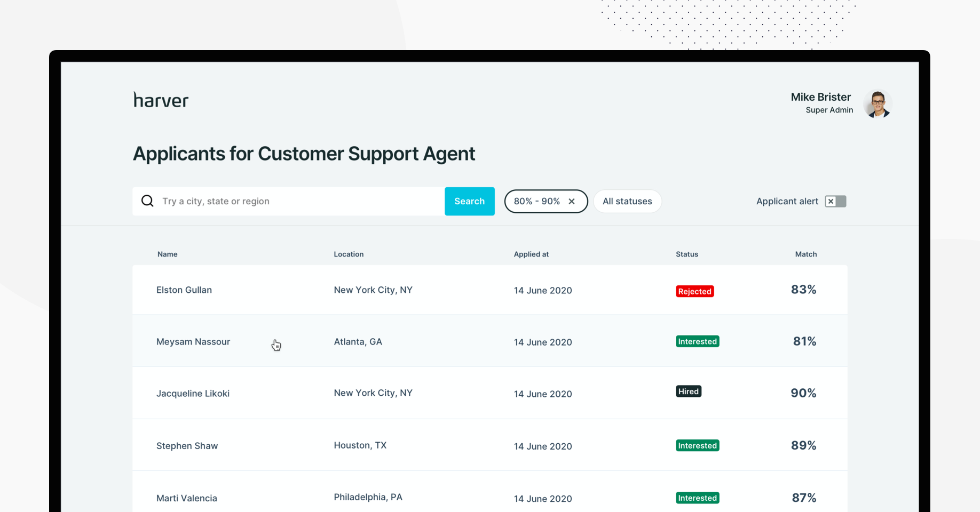Remove the 80% - 90% filter

click(572, 202)
